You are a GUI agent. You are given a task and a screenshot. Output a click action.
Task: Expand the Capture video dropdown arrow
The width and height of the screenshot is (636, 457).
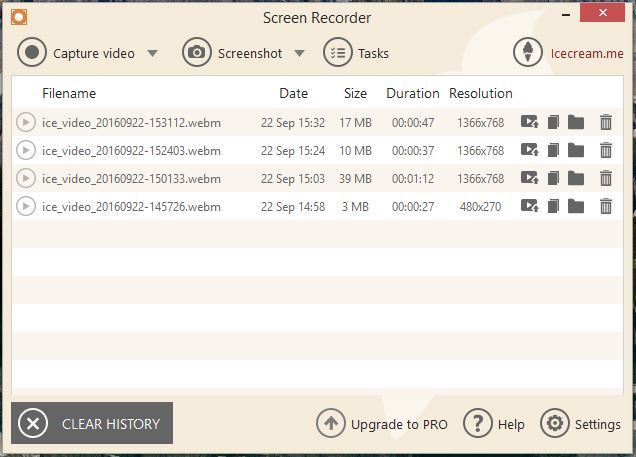(x=153, y=54)
